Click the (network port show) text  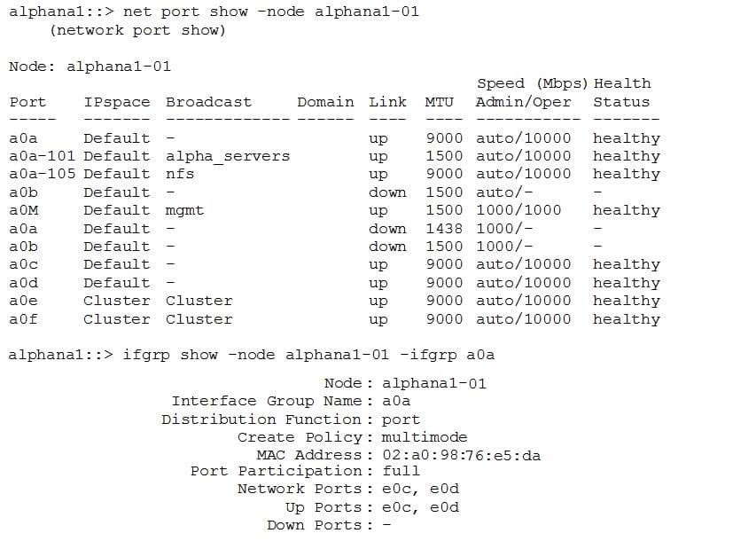137,30
